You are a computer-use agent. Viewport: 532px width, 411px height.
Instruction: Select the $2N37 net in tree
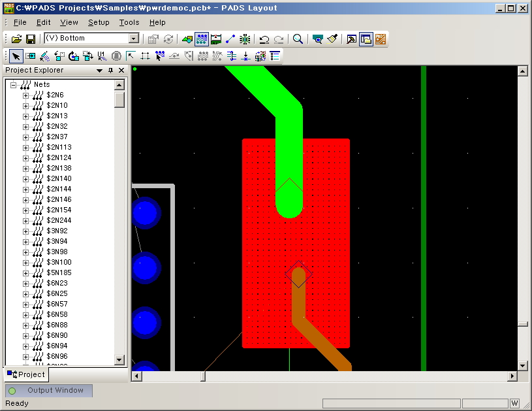[57, 137]
